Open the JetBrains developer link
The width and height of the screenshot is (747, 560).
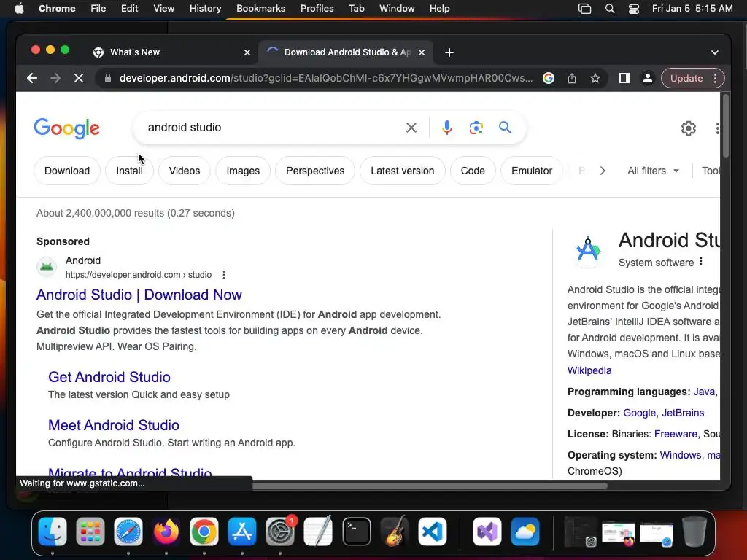pos(683,413)
